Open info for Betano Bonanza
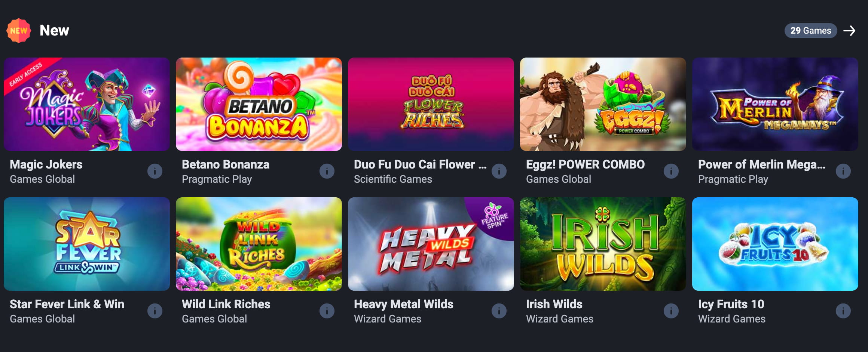Image resolution: width=868 pixels, height=352 pixels. (327, 171)
